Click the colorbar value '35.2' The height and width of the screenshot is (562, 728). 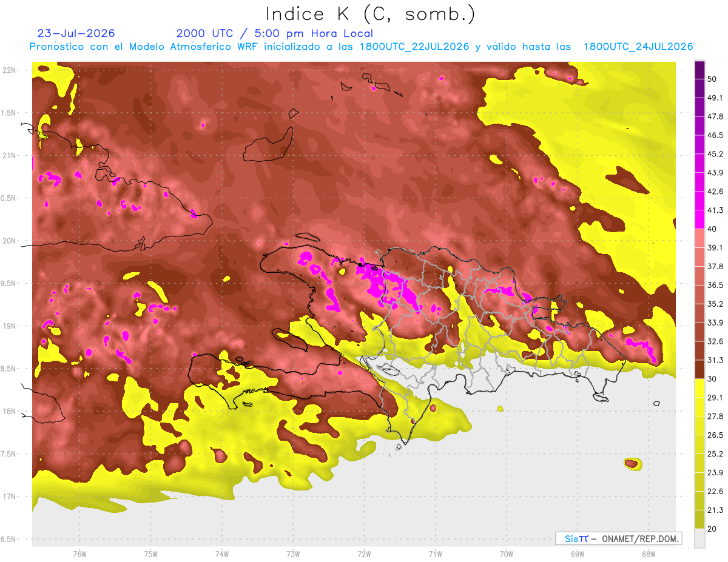coord(715,304)
